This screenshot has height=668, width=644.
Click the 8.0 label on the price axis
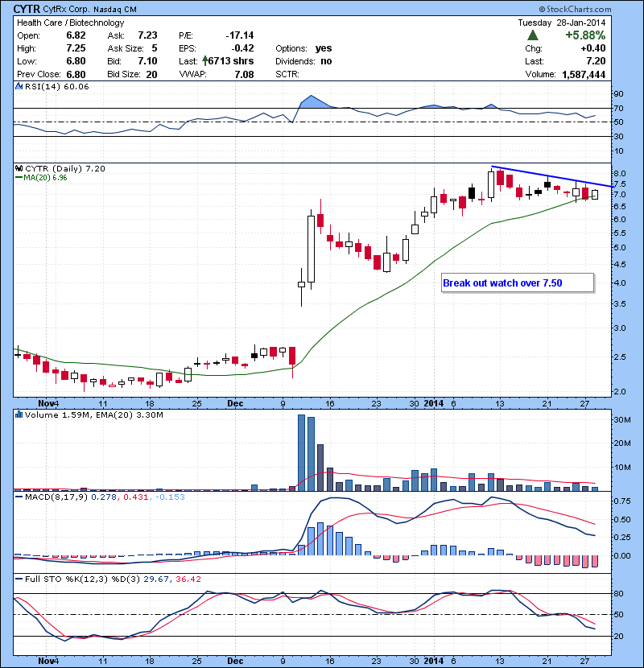[x=620, y=173]
